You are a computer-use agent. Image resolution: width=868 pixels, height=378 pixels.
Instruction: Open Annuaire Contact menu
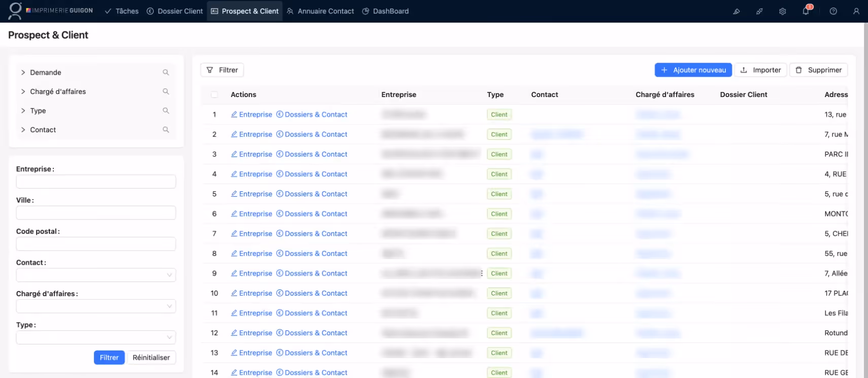pos(320,11)
